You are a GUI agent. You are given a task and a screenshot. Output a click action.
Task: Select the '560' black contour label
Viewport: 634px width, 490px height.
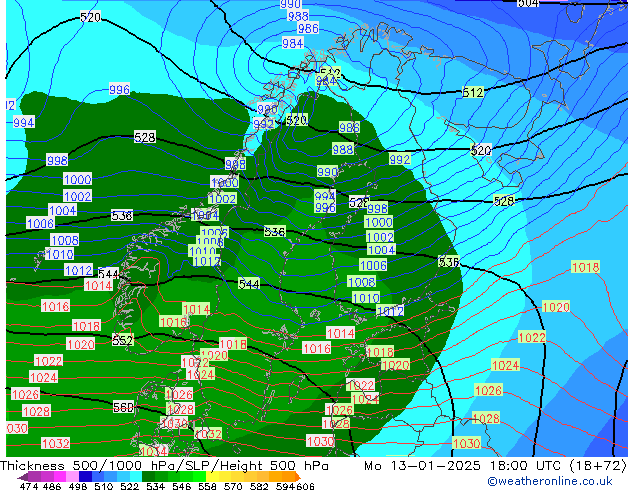(x=123, y=407)
